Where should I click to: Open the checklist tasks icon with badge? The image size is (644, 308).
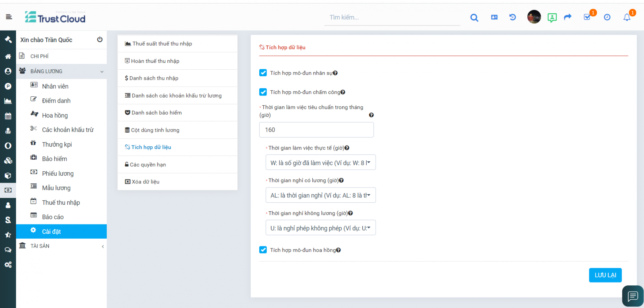pyautogui.click(x=587, y=17)
